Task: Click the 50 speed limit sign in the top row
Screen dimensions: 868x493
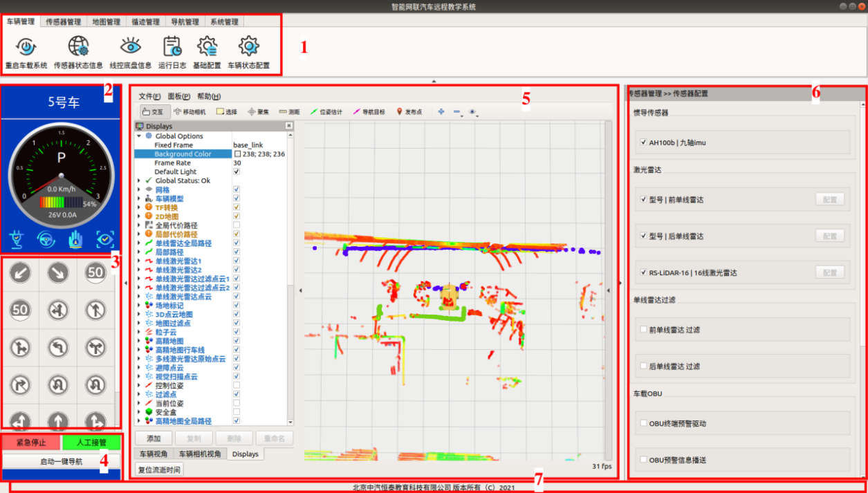Action: point(95,273)
